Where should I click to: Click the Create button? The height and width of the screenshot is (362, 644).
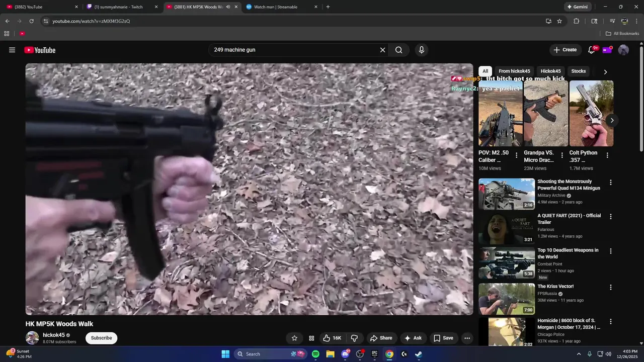[565, 50]
